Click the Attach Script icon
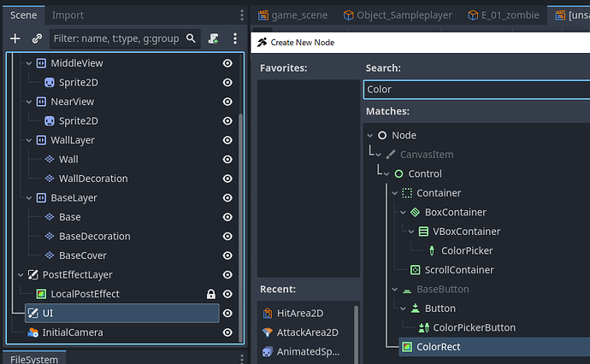The image size is (590, 364). [211, 38]
